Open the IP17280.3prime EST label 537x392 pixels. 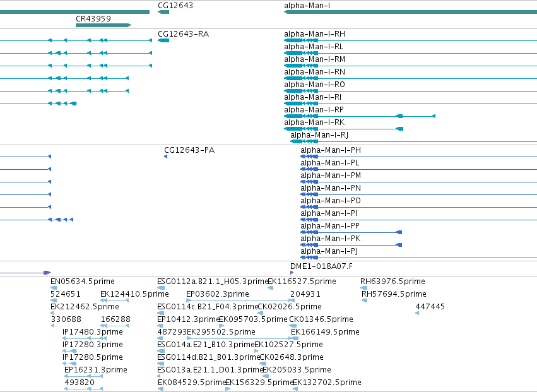93,345
